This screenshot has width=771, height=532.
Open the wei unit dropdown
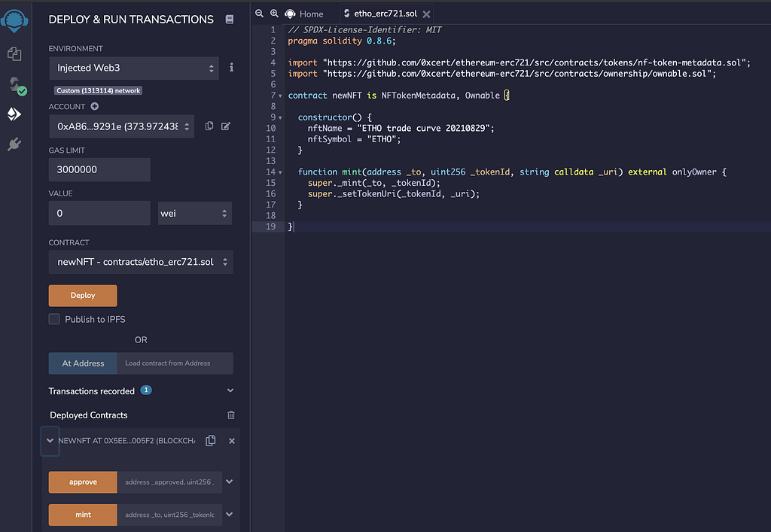coord(195,213)
